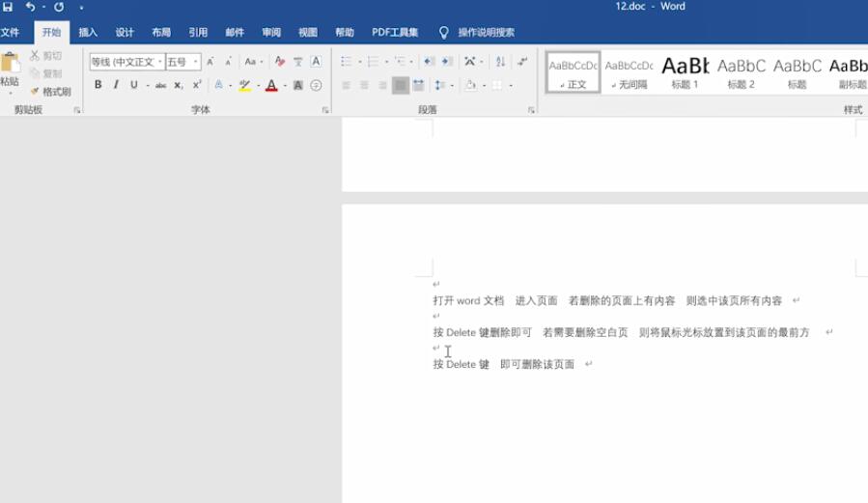This screenshot has height=503, width=868.
Task: Apply character border A icon
Action: (316, 62)
